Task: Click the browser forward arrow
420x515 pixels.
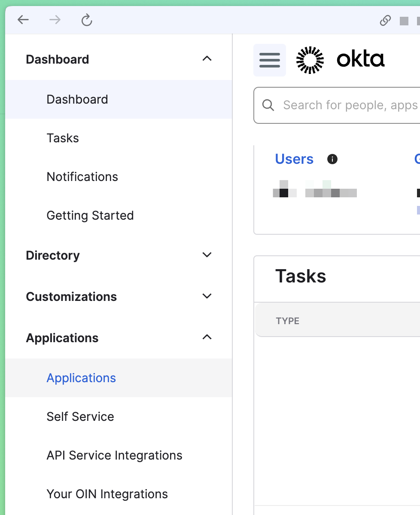Action: pos(55,20)
